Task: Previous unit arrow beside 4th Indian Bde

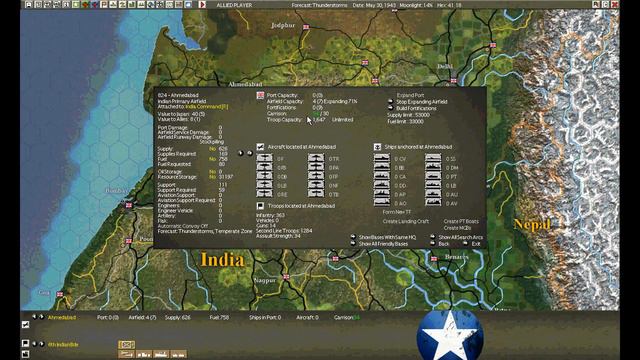Action: coord(34,344)
